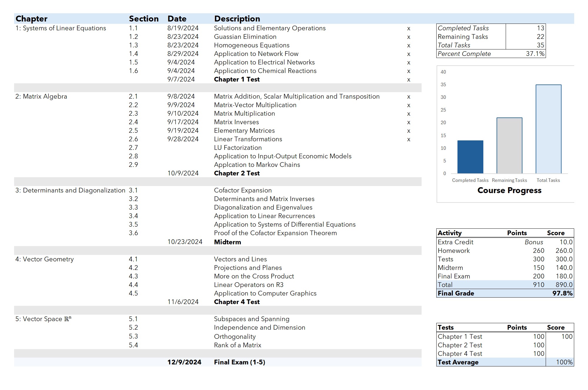Select '5: Vector Space ℝⁿ' chapter cell
Image resolution: width=588 pixels, height=390 pixels.
44,319
